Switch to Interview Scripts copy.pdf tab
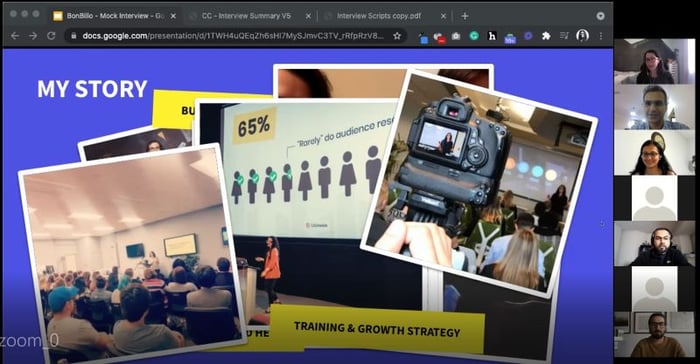700x364 pixels. pyautogui.click(x=379, y=16)
